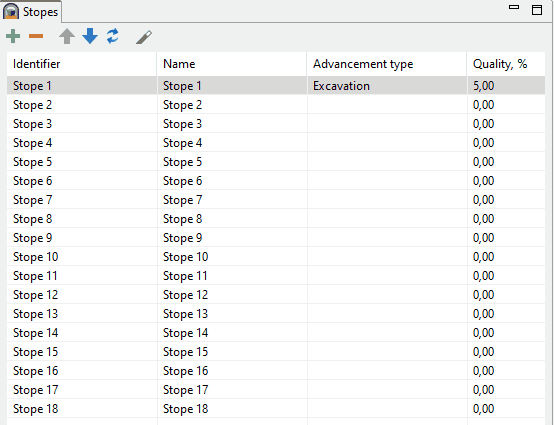Click Stope 11 in Name column
The image size is (554, 425).
point(232,276)
